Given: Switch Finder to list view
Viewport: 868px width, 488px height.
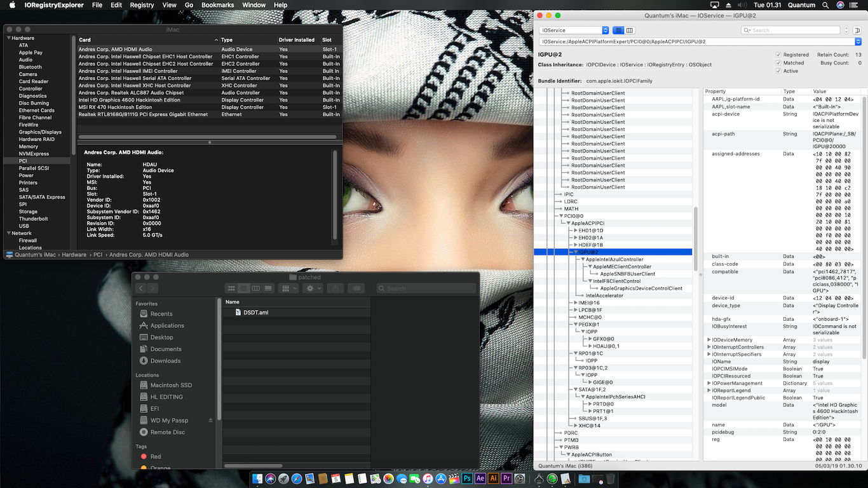Looking at the screenshot, I should 243,288.
